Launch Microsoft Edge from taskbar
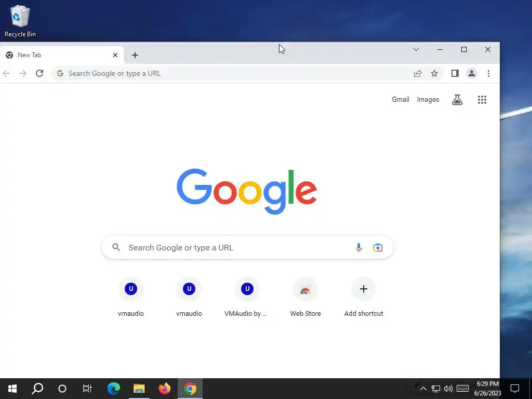 (x=114, y=389)
